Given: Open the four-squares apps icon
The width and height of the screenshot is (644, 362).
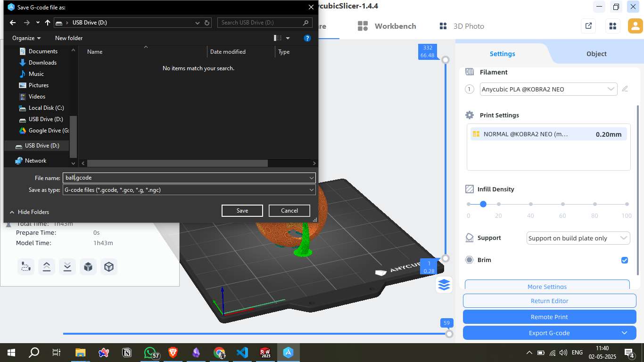Looking at the screenshot, I should coord(613,26).
